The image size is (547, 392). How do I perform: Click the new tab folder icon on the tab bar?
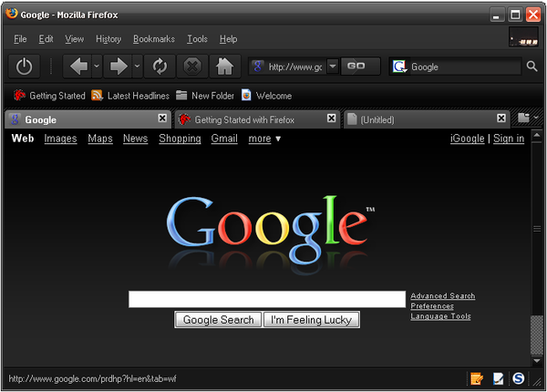523,118
